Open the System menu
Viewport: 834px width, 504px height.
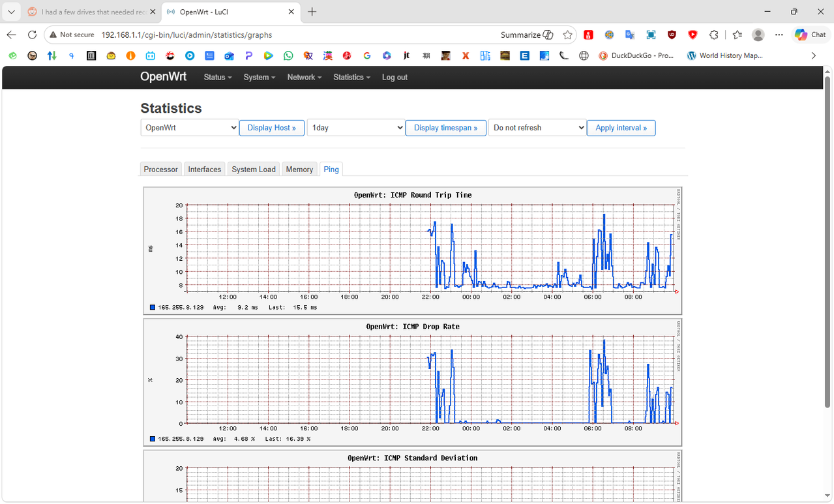click(x=259, y=77)
